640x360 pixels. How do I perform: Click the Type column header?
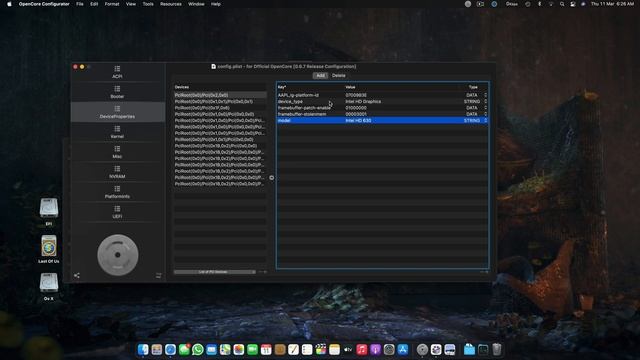click(x=473, y=87)
